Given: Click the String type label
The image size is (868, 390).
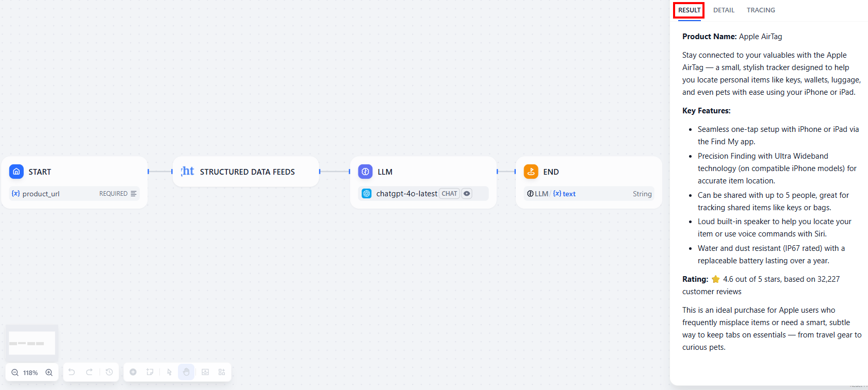Looking at the screenshot, I should pos(642,194).
